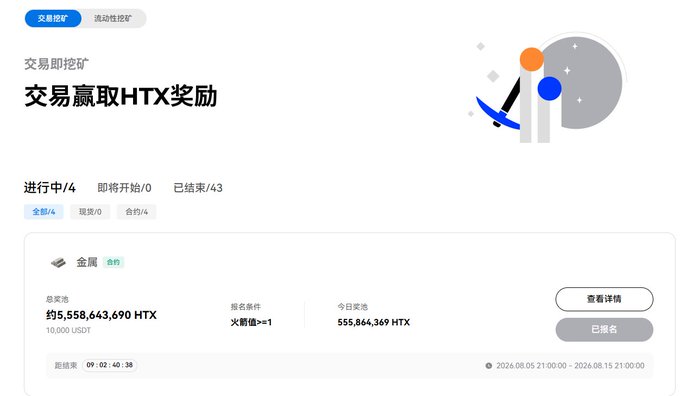Click the clock icon beside the date range
This screenshot has width=680, height=396.
click(x=488, y=366)
